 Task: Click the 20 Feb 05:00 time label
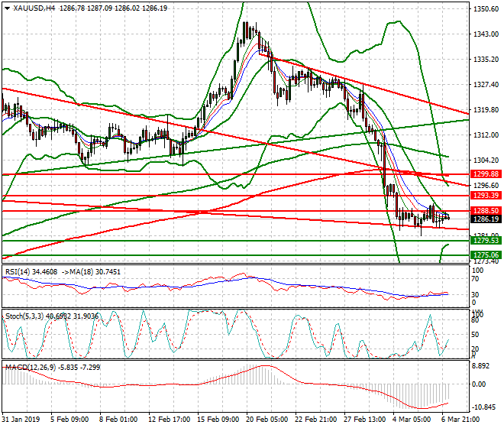[x=267, y=420]
